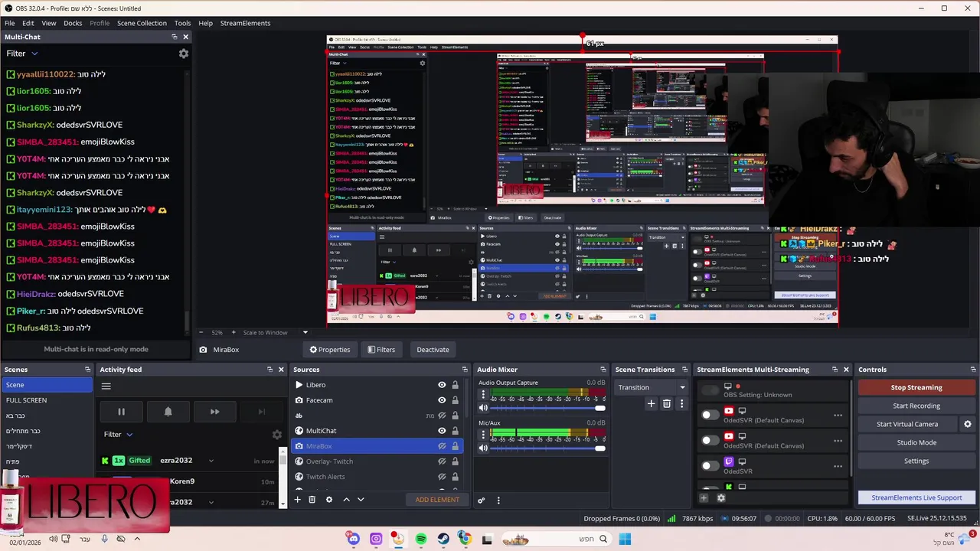Open the preview scaling dropdown arrow

point(305,332)
